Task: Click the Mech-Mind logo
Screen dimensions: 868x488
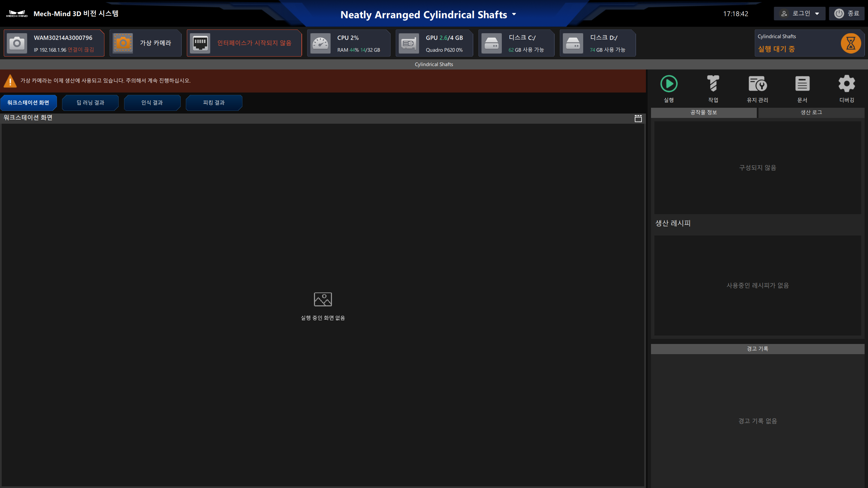Action: (17, 14)
